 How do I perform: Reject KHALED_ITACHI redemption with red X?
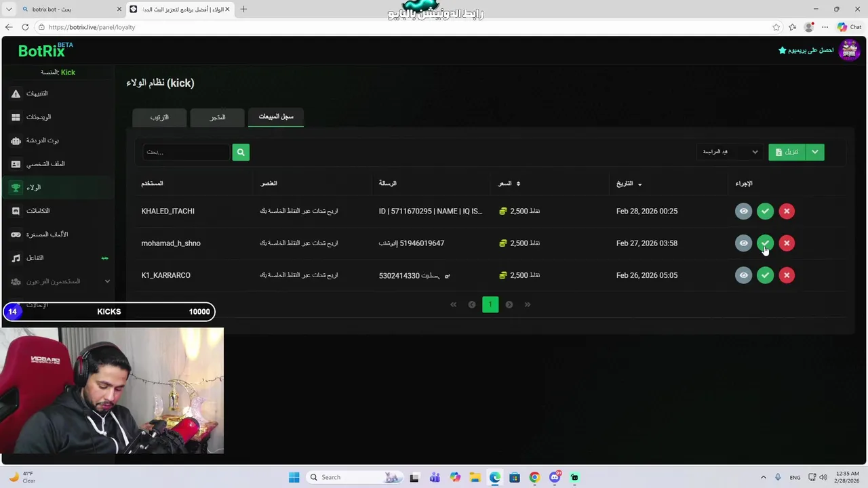click(x=787, y=211)
